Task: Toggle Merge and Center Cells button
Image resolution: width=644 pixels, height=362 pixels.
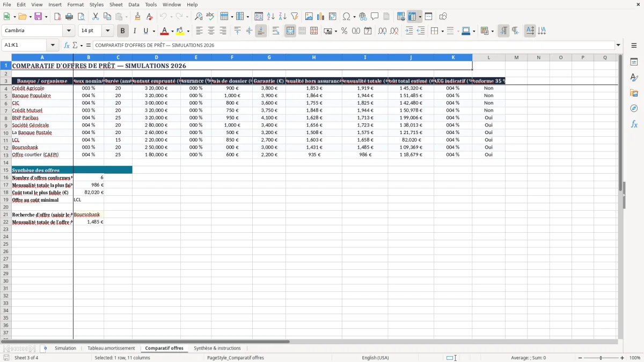Action: 290,31
